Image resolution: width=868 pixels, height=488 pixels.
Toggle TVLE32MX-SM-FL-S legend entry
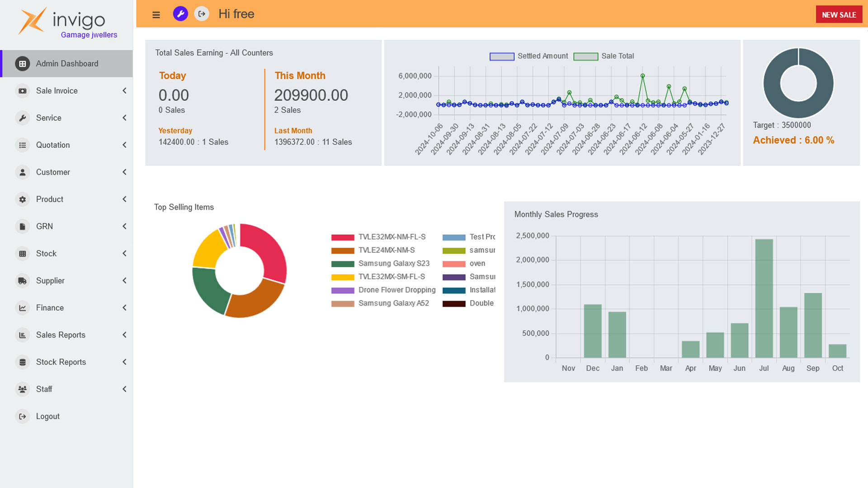[x=378, y=277]
